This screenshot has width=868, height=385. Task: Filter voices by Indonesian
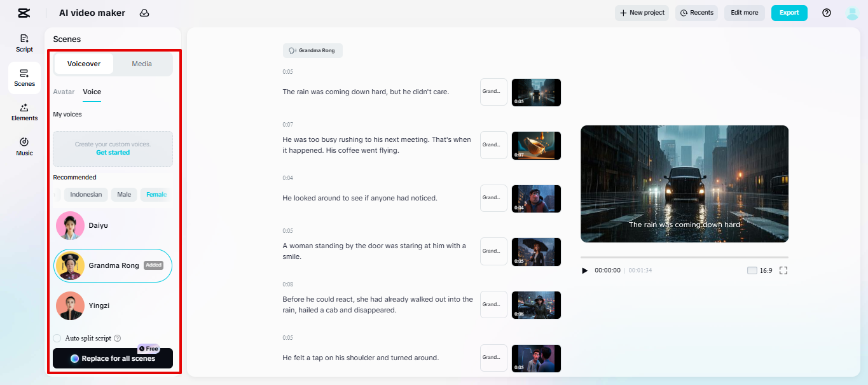click(86, 195)
